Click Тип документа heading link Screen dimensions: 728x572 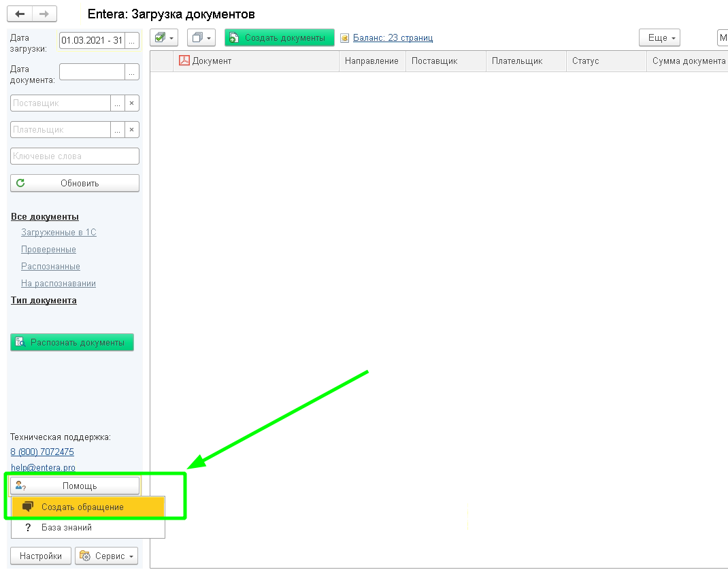pyautogui.click(x=44, y=301)
